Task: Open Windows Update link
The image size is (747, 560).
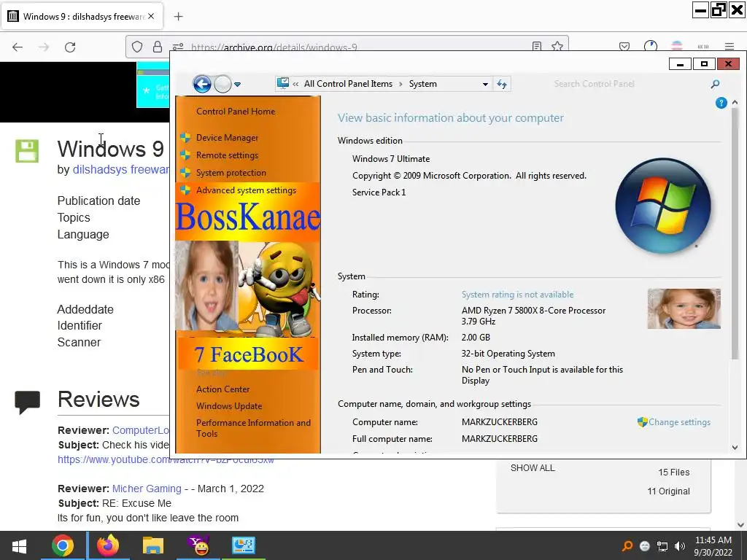Action: (x=228, y=406)
